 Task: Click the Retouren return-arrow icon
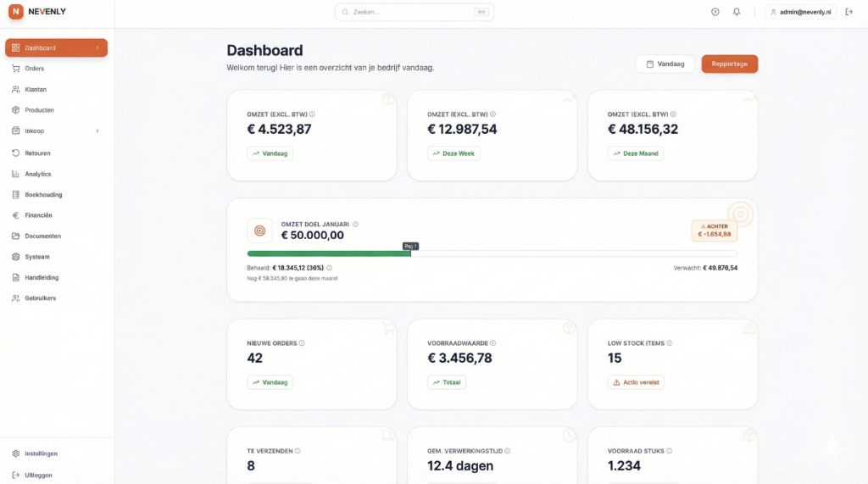point(15,153)
